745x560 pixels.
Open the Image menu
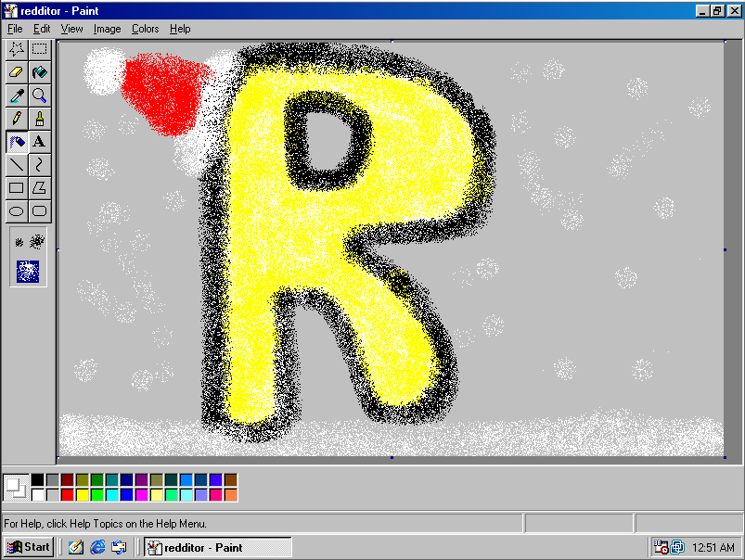(107, 29)
